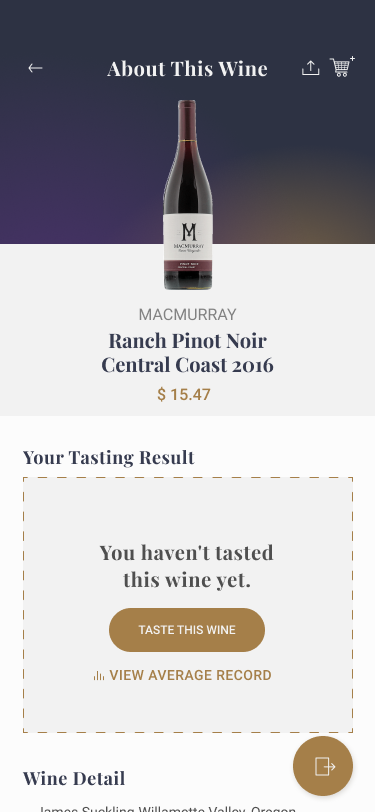Viewport: 375px width, 812px height.
Task: Go back using the left arrow icon
Action: point(35,68)
